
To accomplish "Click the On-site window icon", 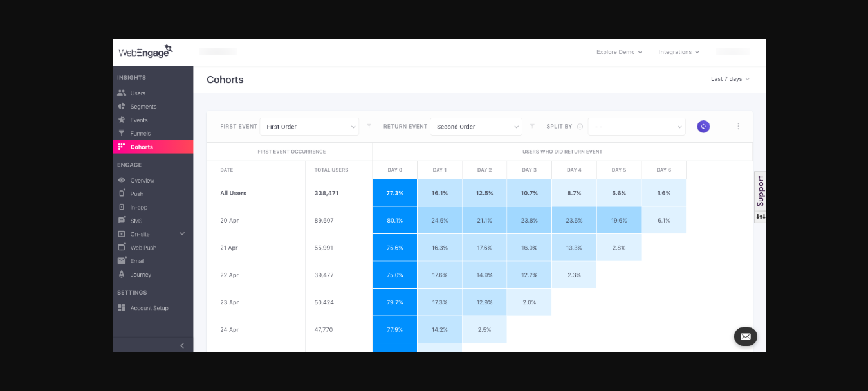I will coord(122,234).
